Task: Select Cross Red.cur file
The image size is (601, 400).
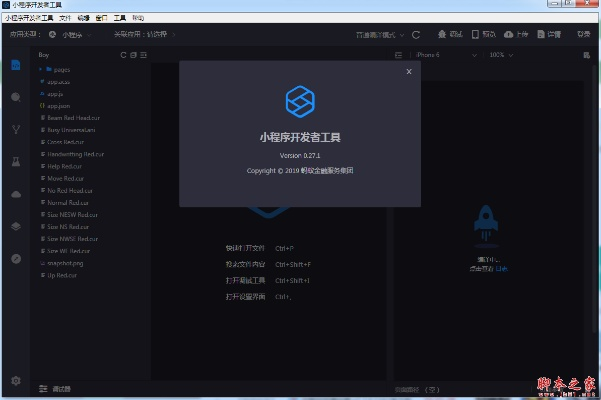Action: tap(66, 142)
